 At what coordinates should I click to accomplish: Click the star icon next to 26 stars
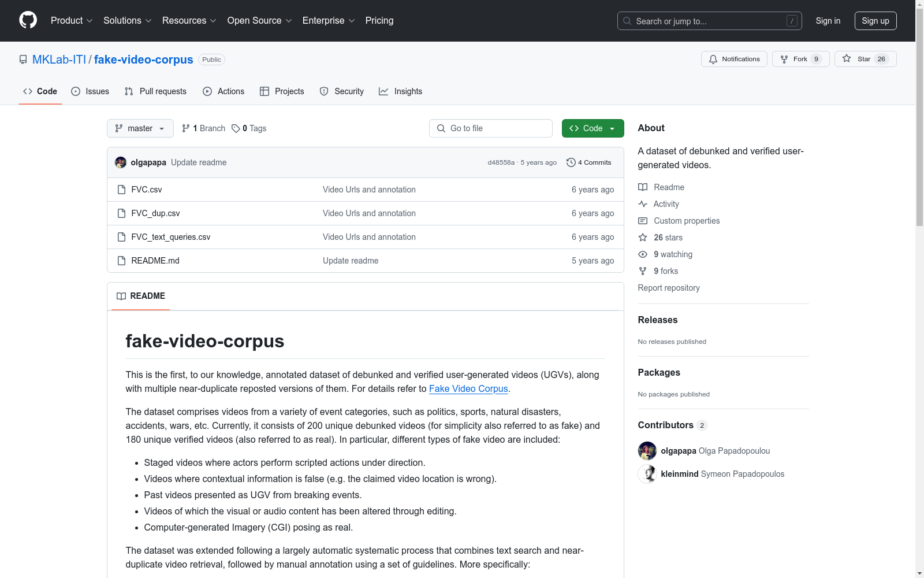(643, 238)
